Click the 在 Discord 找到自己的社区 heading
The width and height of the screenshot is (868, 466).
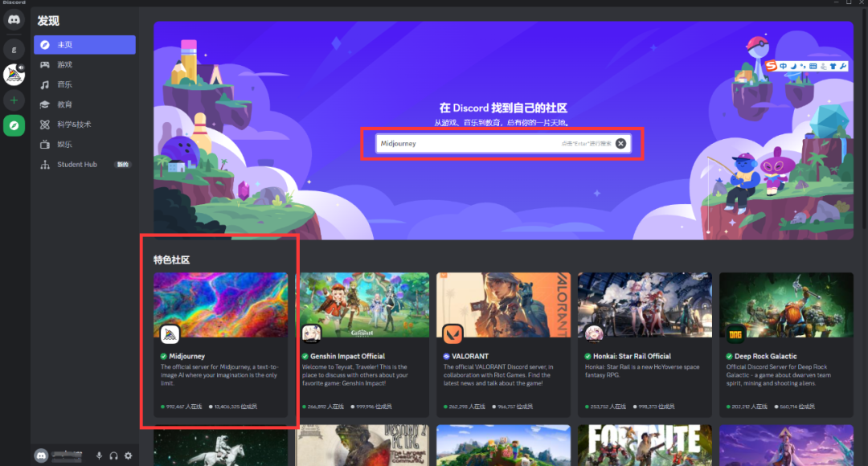tap(503, 108)
